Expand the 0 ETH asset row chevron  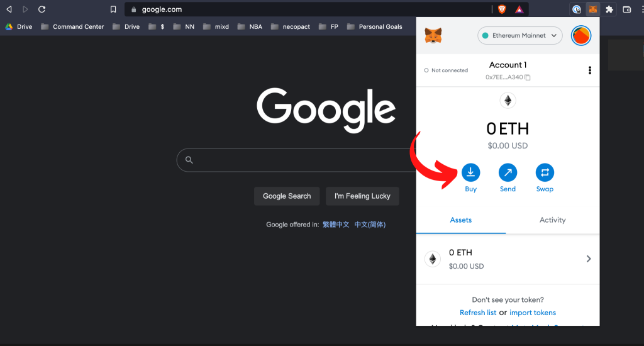(x=589, y=259)
